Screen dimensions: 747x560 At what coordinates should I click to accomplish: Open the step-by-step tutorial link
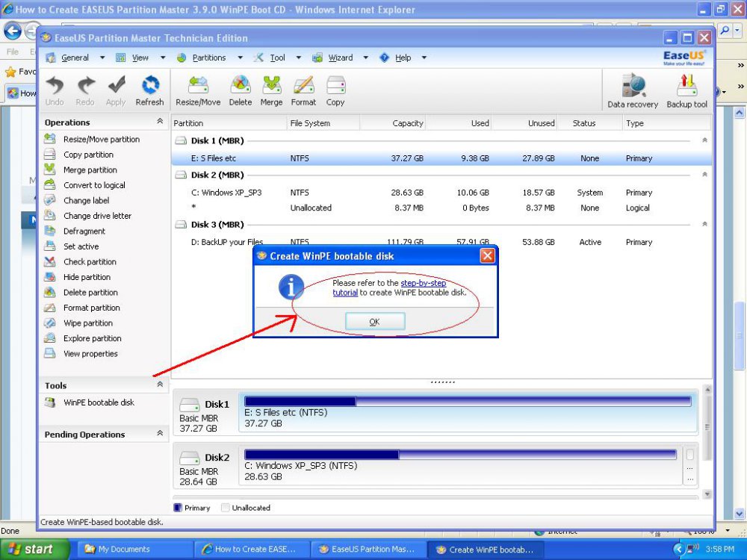[423, 283]
